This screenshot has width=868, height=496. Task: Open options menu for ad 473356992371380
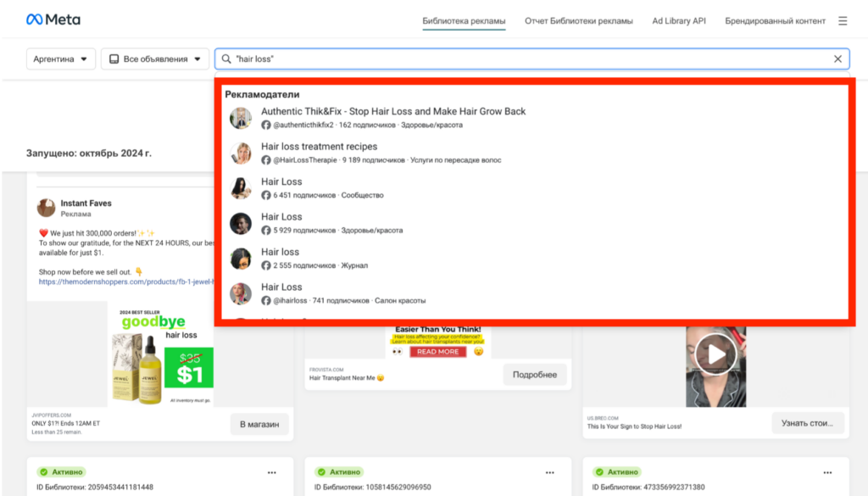pos(827,473)
